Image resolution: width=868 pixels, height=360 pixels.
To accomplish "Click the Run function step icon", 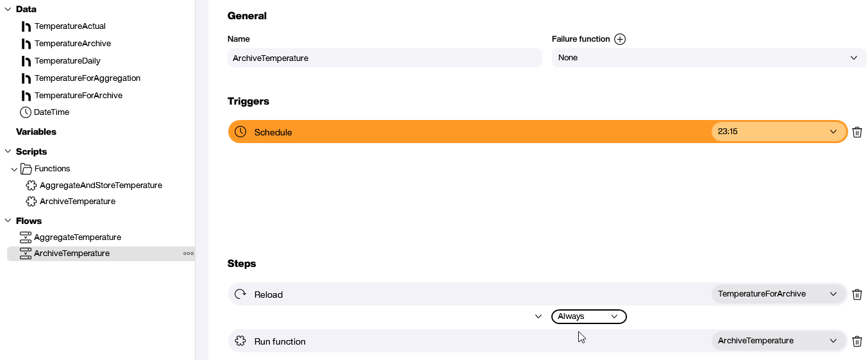I will (x=240, y=341).
